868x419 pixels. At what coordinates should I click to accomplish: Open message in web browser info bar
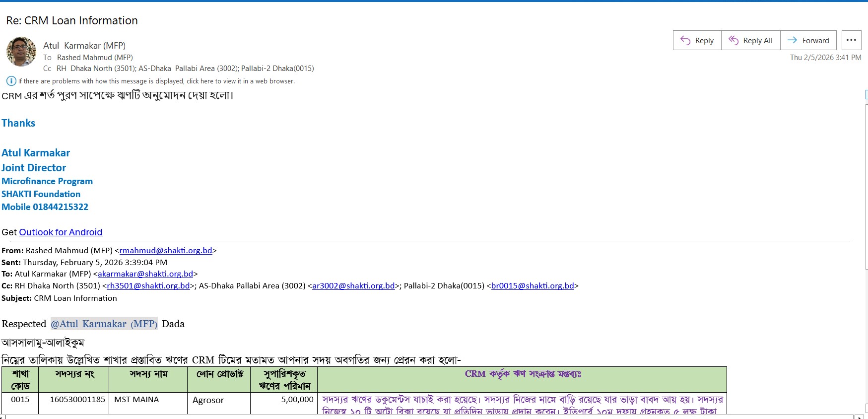point(156,81)
